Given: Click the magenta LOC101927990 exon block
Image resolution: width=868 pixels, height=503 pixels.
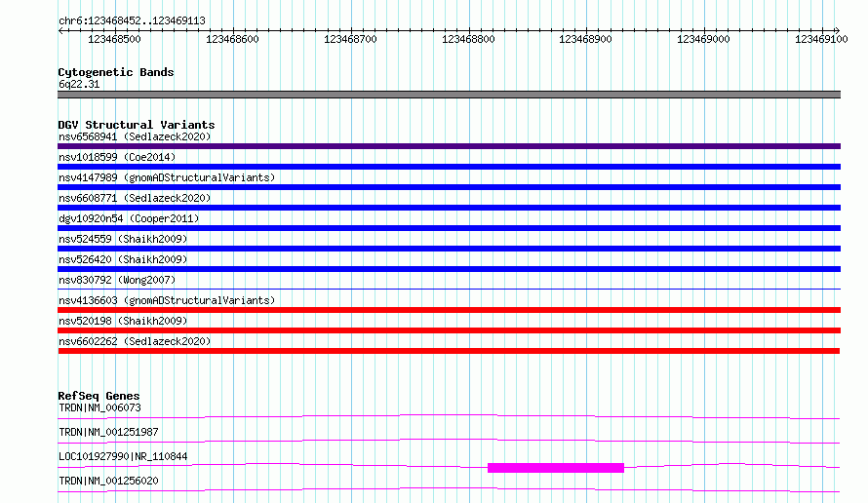Looking at the screenshot, I should point(556,468).
